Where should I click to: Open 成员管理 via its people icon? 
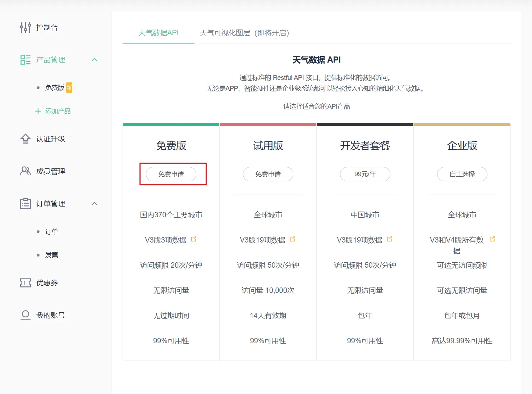pos(25,171)
